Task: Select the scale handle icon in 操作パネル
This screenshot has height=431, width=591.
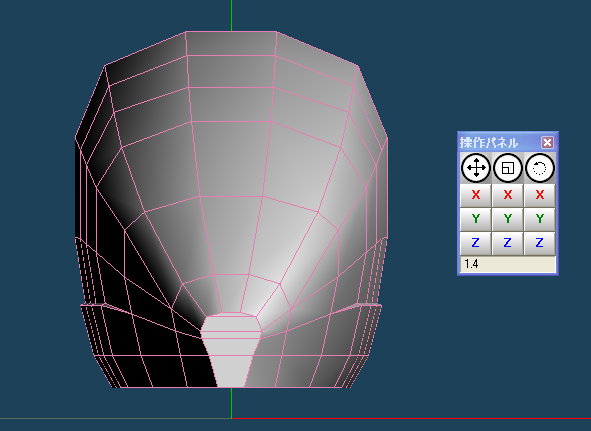Action: coord(508,168)
